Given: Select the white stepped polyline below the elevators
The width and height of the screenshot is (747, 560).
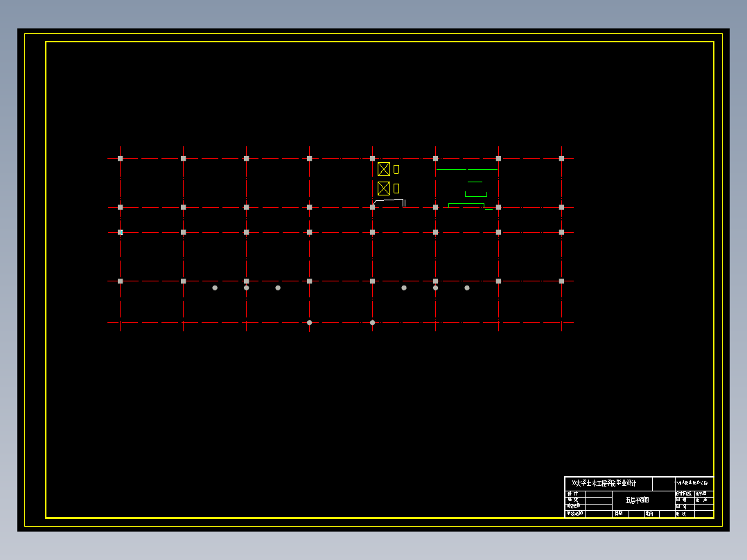Looking at the screenshot, I should [x=389, y=202].
